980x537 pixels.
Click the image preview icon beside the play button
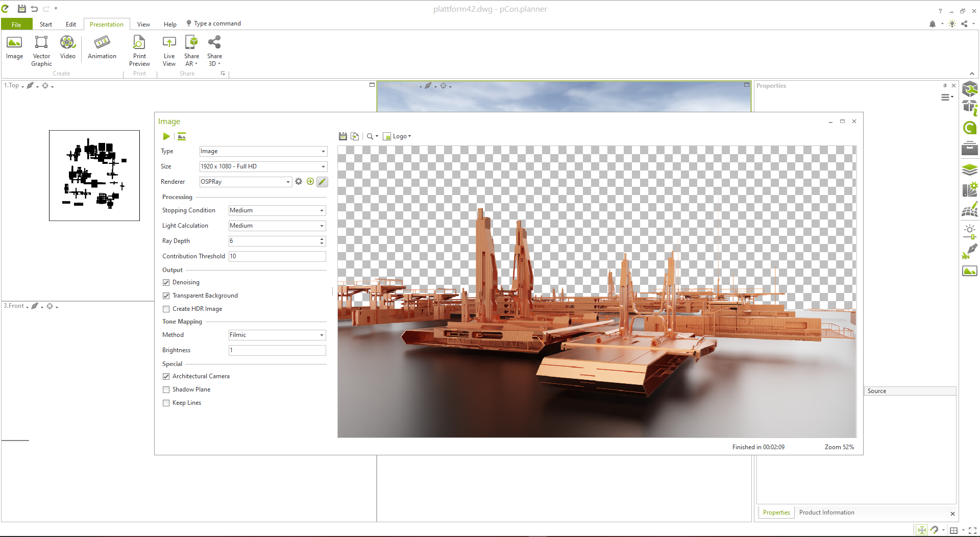pos(182,136)
